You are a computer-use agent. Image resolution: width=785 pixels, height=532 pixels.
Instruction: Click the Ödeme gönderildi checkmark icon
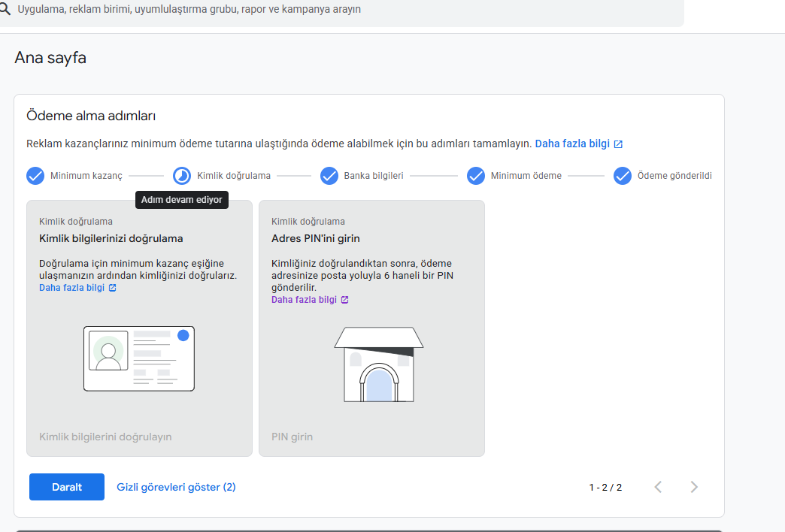623,176
